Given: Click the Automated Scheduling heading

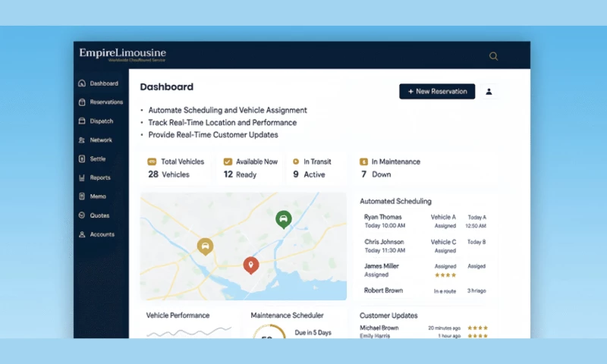Looking at the screenshot, I should point(395,201).
